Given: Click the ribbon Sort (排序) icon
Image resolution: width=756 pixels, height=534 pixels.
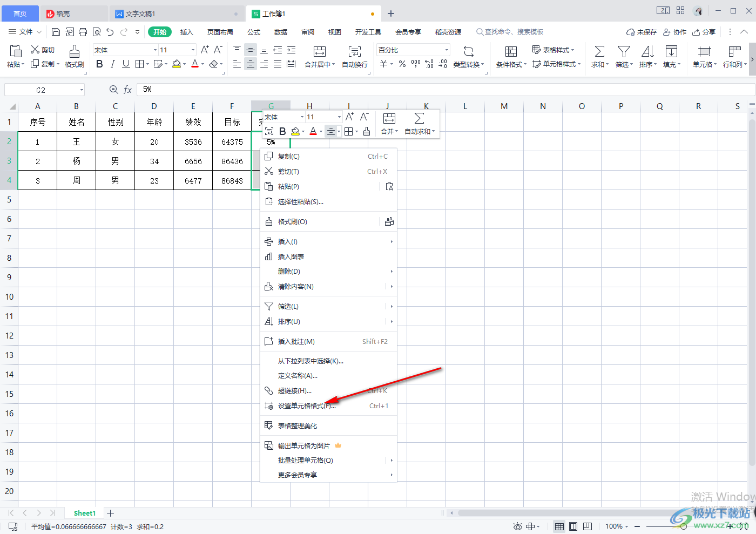Looking at the screenshot, I should pyautogui.click(x=647, y=51).
